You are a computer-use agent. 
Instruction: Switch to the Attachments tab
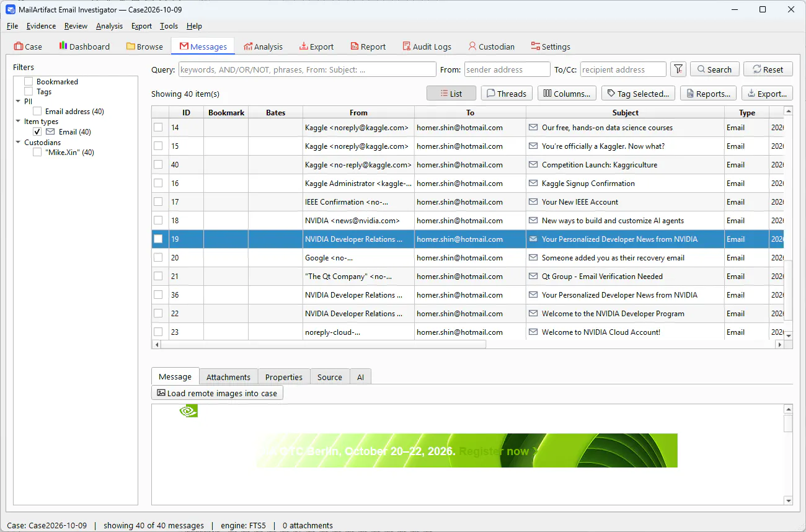(x=228, y=377)
